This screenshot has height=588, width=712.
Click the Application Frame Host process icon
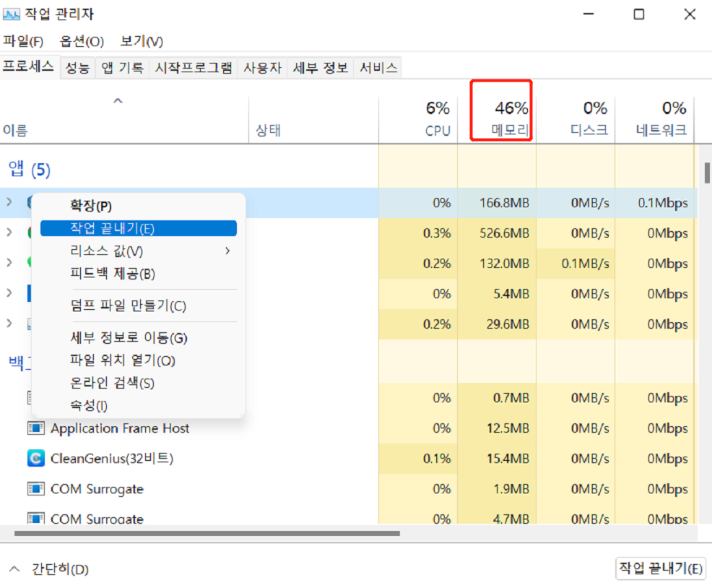[x=35, y=428]
